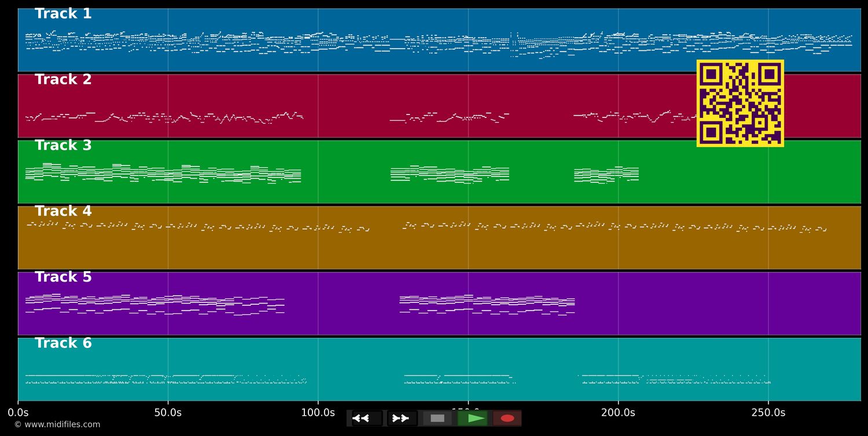
Task: Select the Track 2 label
Action: point(63,80)
